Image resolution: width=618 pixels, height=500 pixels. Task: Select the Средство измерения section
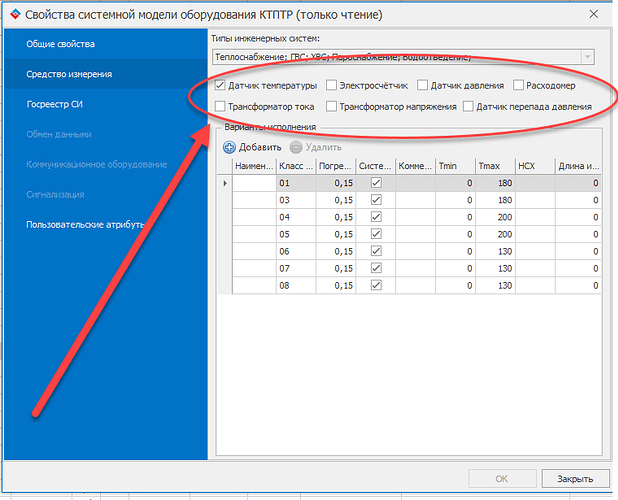69,74
